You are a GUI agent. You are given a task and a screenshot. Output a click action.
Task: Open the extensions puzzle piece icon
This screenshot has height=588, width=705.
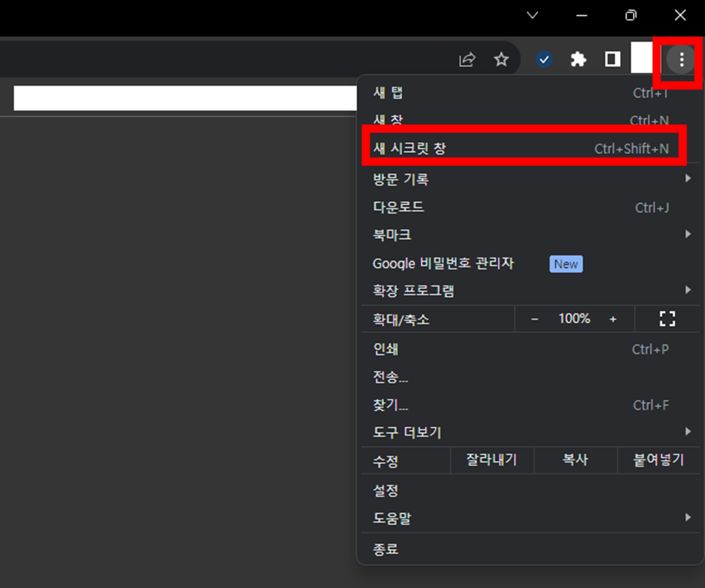tap(578, 59)
